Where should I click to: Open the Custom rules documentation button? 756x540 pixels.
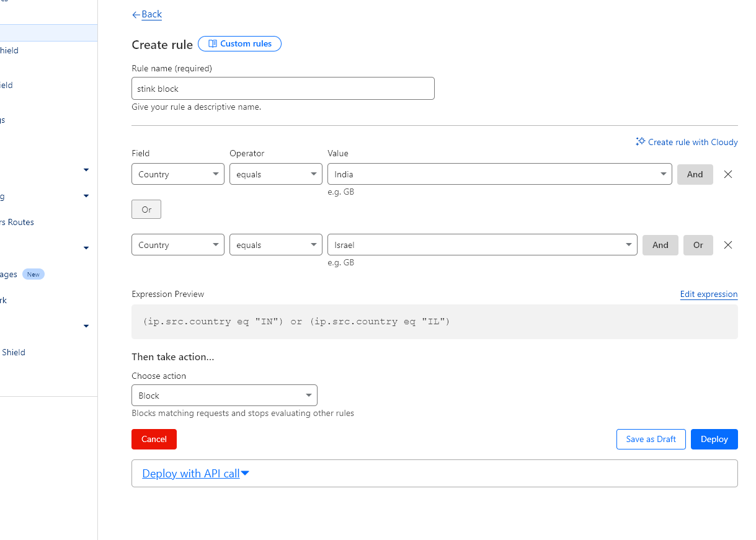(239, 44)
